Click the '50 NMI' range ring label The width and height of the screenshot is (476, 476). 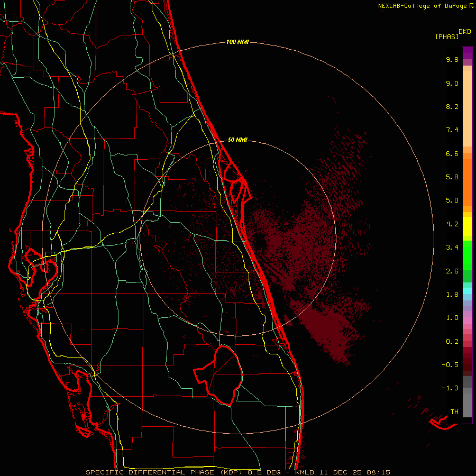click(x=237, y=140)
